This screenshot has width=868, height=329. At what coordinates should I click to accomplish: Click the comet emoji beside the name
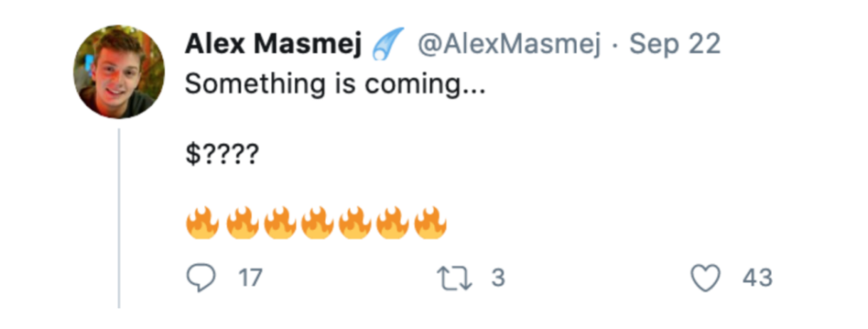[x=387, y=43]
